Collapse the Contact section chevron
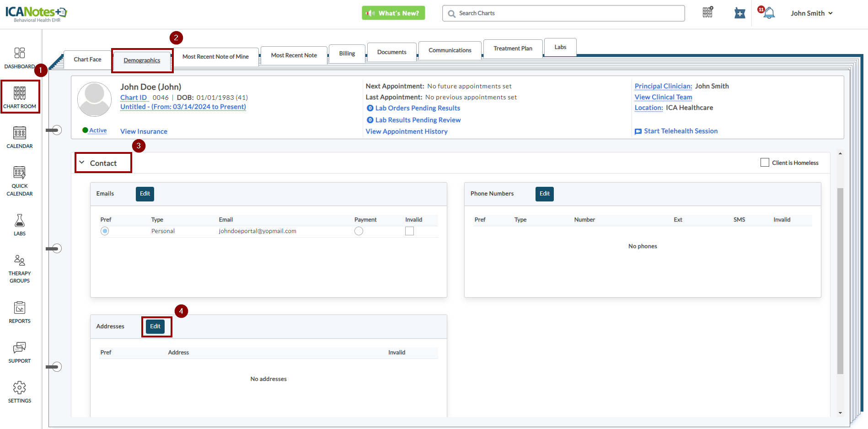 82,163
